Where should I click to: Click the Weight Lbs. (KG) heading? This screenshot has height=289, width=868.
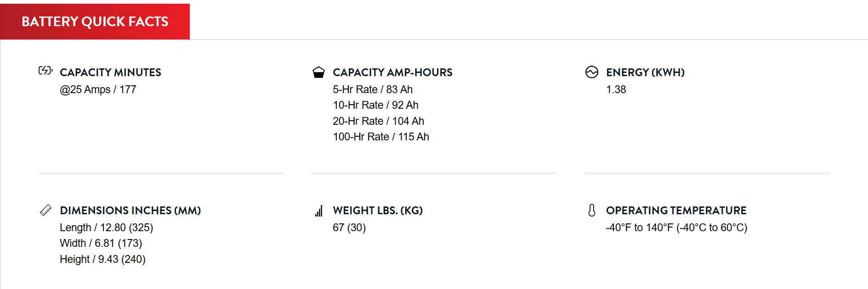pos(378,211)
